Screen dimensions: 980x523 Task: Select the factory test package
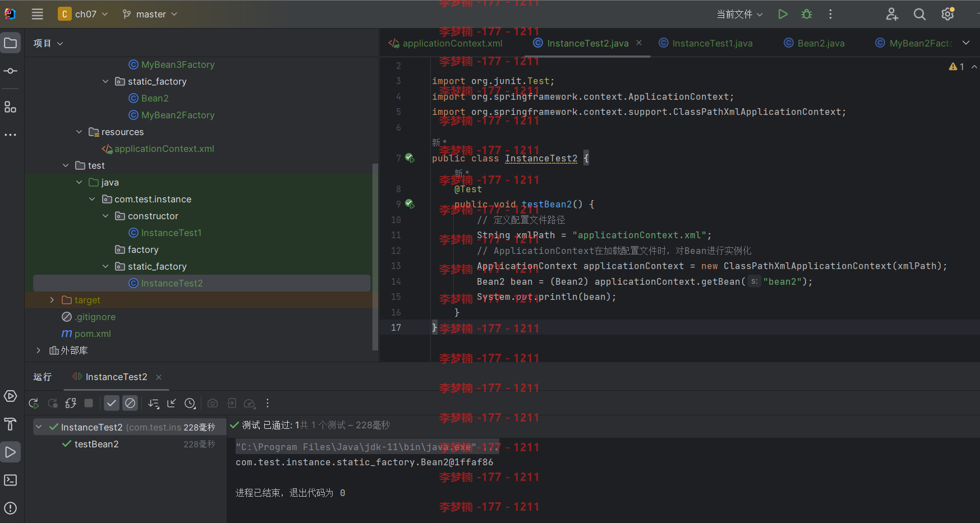[143, 249]
